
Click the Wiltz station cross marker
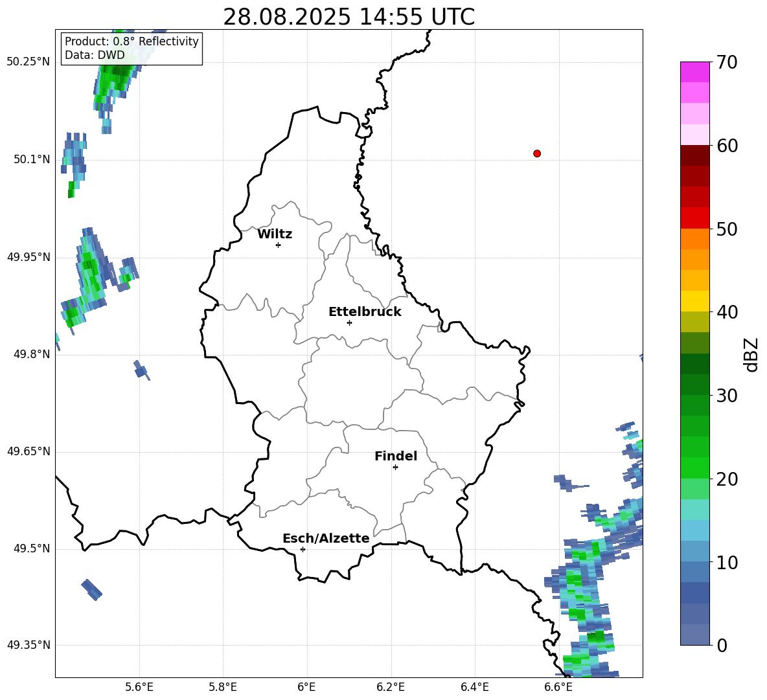click(279, 245)
